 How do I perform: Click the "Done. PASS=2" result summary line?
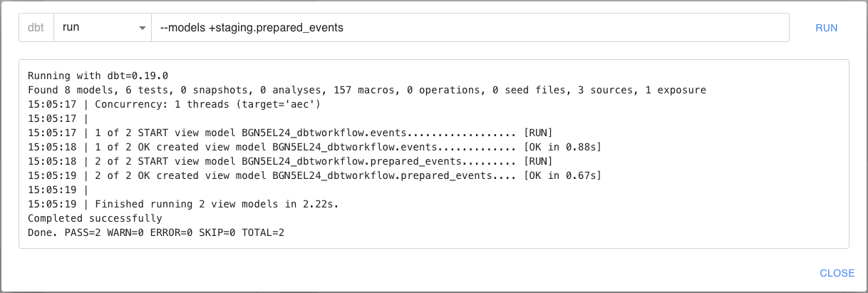(156, 232)
